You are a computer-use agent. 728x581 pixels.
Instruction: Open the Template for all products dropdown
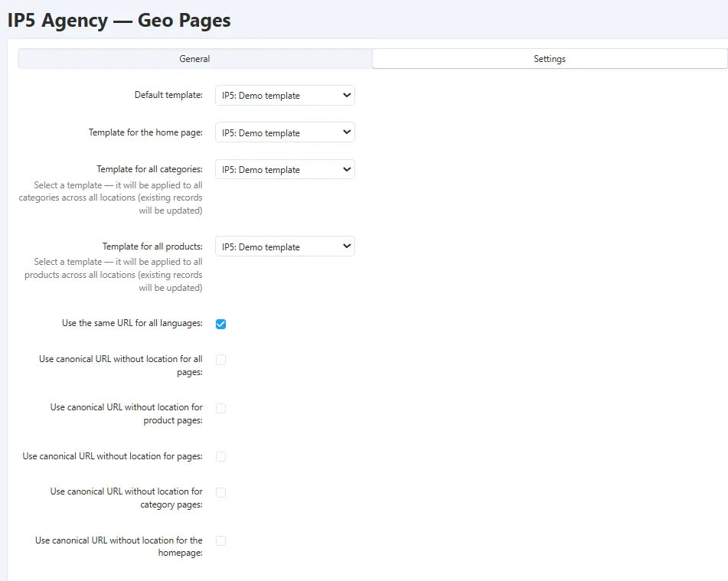(x=285, y=246)
